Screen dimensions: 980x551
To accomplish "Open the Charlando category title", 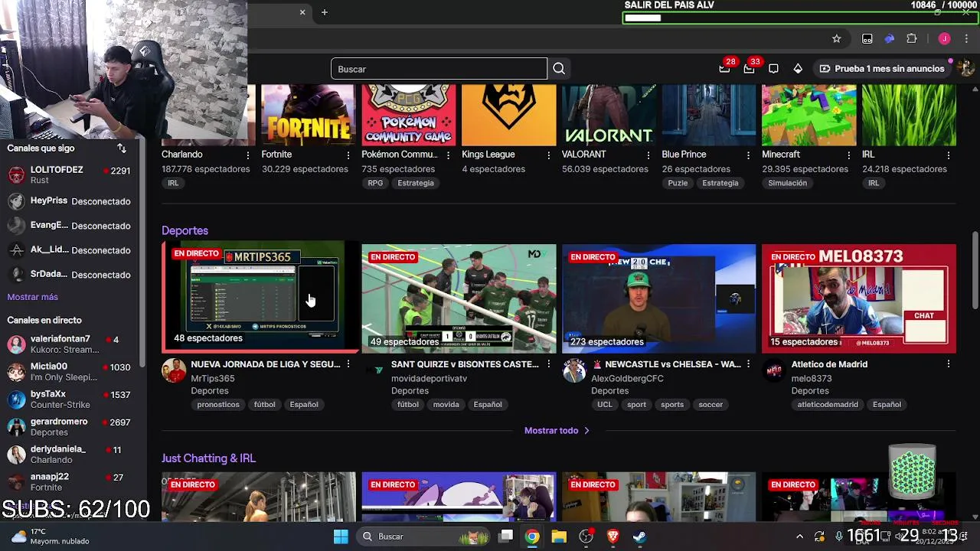I will tap(182, 155).
